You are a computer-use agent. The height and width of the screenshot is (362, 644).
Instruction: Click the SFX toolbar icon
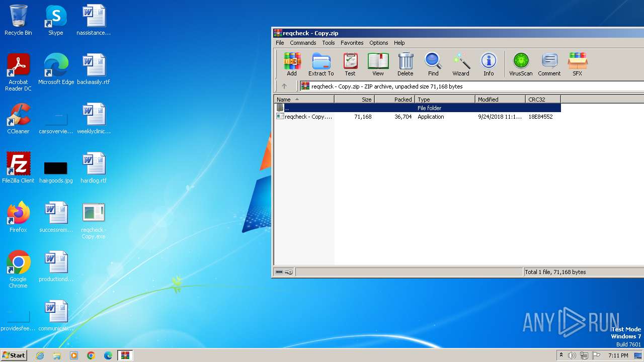click(577, 64)
